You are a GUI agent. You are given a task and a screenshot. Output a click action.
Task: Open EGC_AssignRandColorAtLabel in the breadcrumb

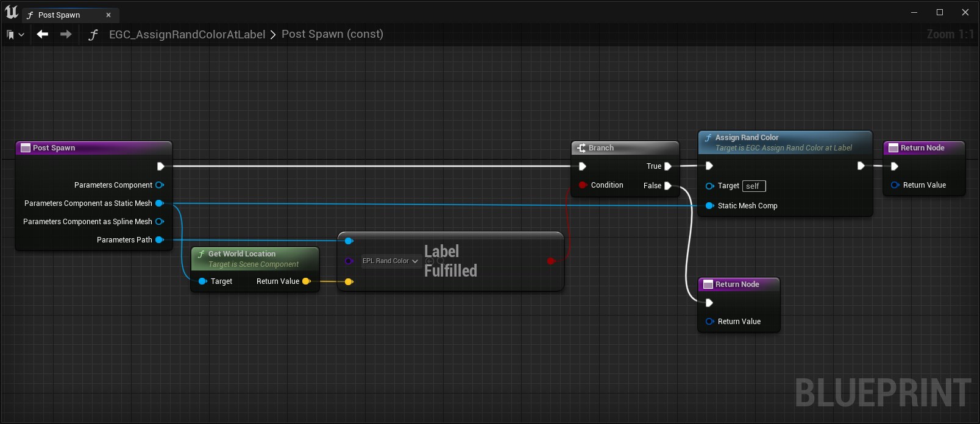pyautogui.click(x=186, y=35)
